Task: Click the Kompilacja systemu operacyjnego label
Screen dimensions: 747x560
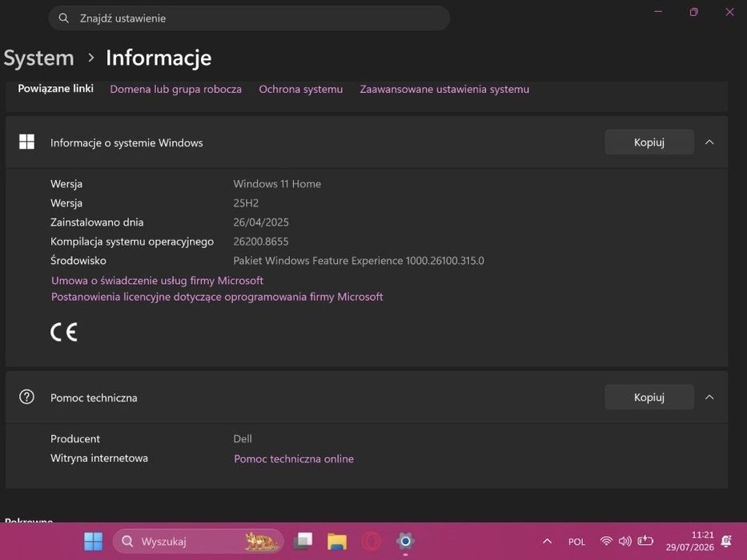Action: coord(132,242)
